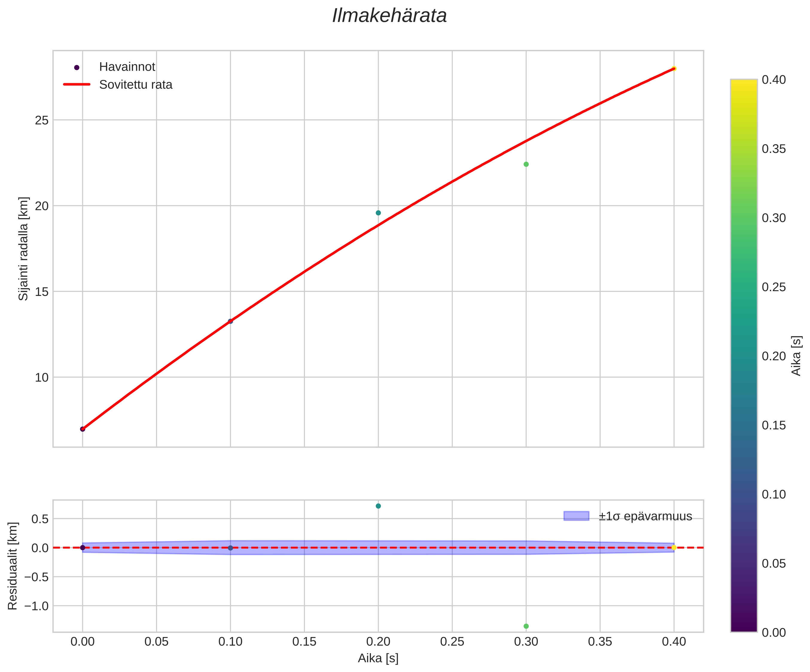Click the 0.20 tick label on colorbar

[x=774, y=356]
